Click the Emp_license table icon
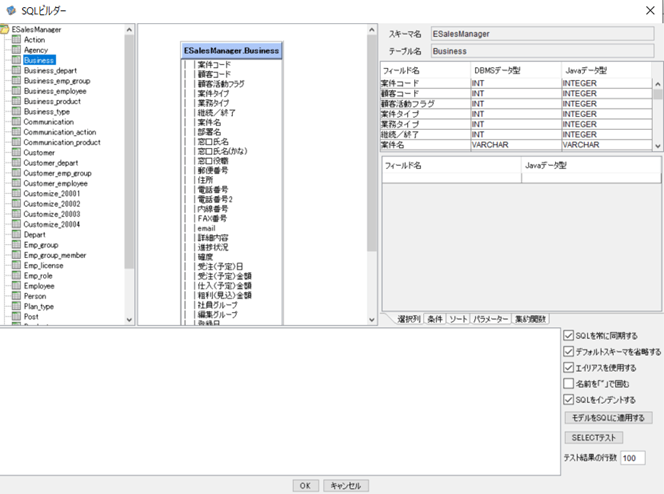The height and width of the screenshot is (494, 664). coord(17,265)
